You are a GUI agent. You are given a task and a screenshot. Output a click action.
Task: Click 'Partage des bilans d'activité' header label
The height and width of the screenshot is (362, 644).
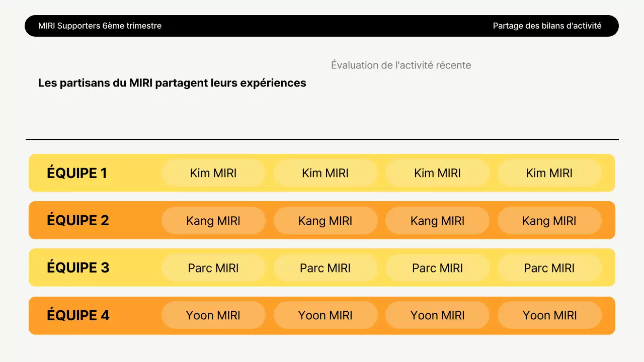pos(547,26)
